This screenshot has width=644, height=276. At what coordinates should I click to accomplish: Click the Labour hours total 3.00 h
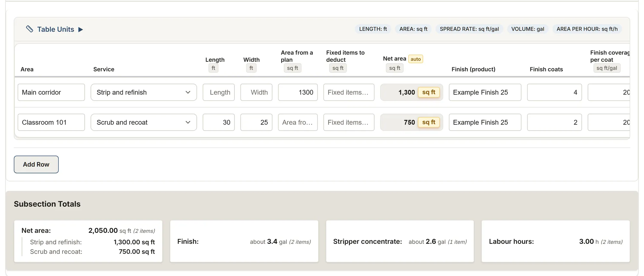[x=601, y=242]
